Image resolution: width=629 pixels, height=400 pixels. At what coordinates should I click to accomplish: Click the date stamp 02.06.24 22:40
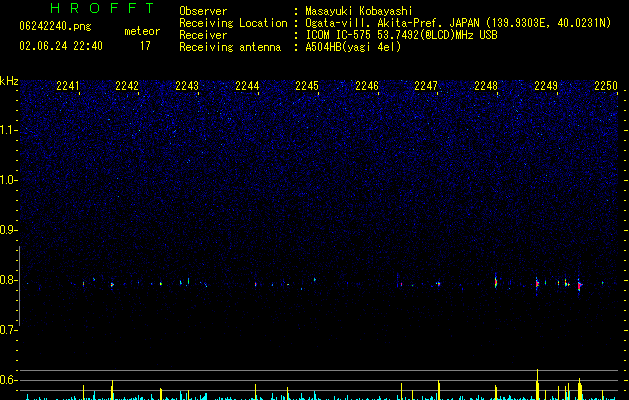61,46
